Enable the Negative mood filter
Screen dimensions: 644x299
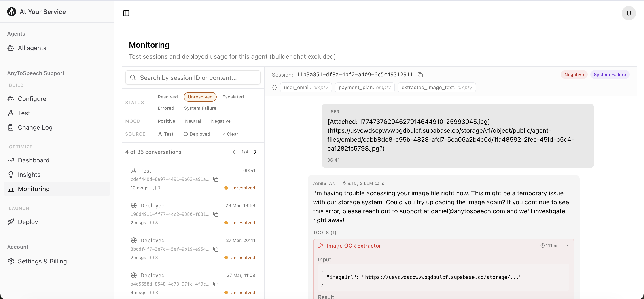click(x=220, y=121)
